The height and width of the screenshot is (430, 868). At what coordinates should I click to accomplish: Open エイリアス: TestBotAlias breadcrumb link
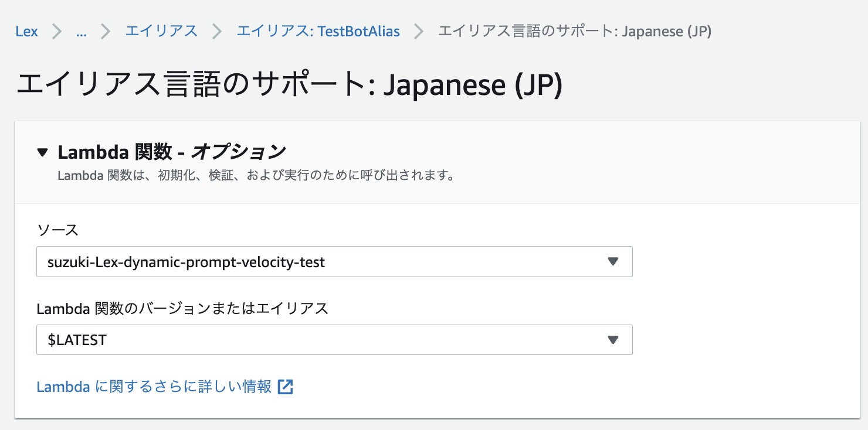point(318,31)
